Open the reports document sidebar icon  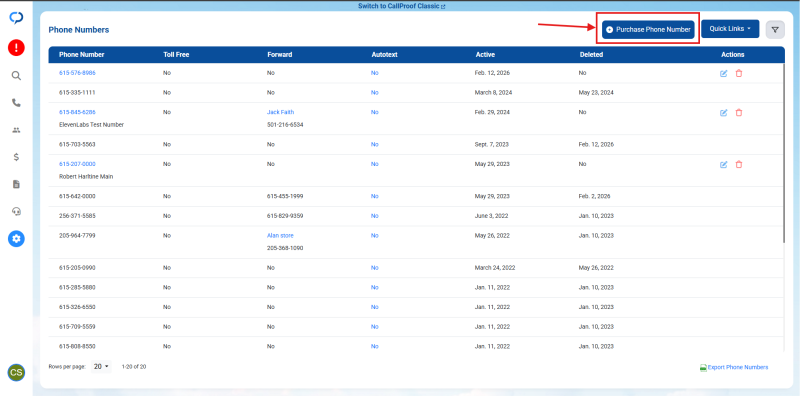pyautogui.click(x=16, y=184)
